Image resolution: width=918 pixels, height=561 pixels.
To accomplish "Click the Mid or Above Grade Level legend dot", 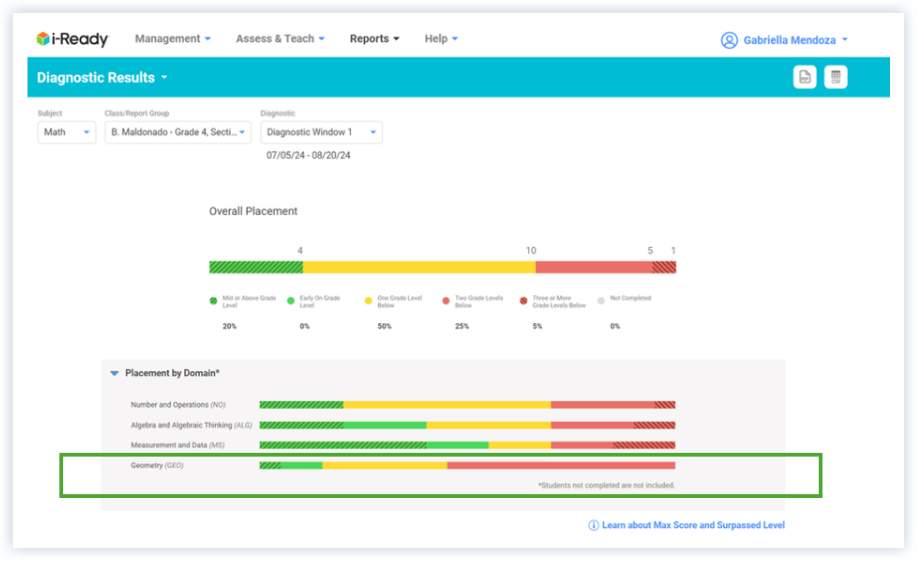I will point(213,301).
